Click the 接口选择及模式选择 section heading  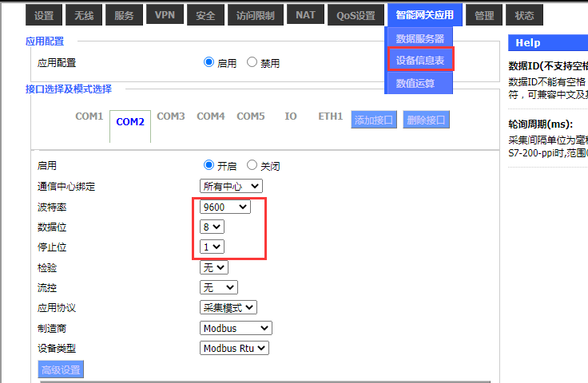[x=69, y=89]
